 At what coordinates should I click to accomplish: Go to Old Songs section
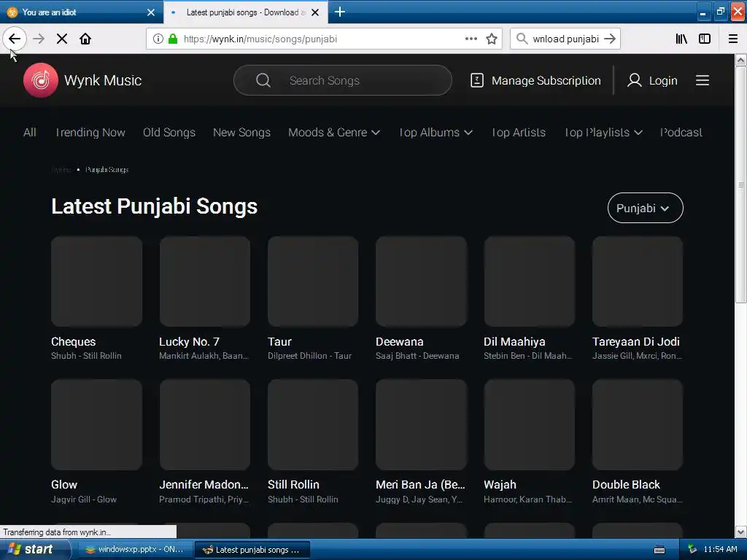pos(169,133)
